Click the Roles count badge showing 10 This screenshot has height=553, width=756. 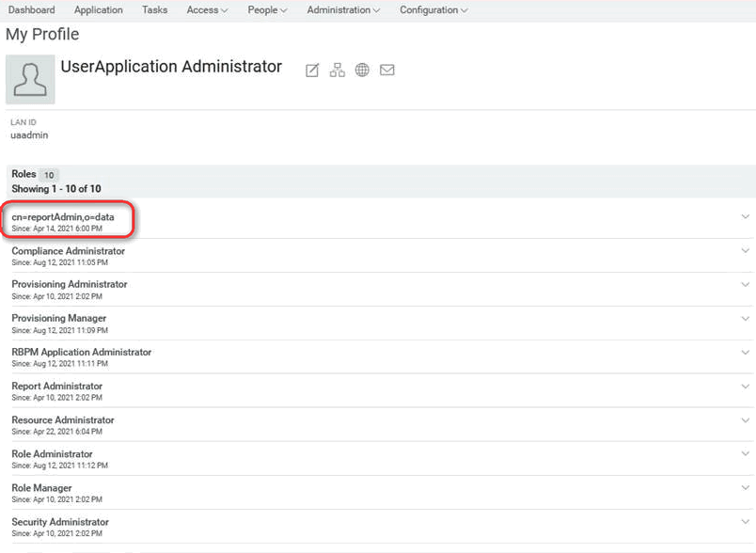click(x=50, y=175)
